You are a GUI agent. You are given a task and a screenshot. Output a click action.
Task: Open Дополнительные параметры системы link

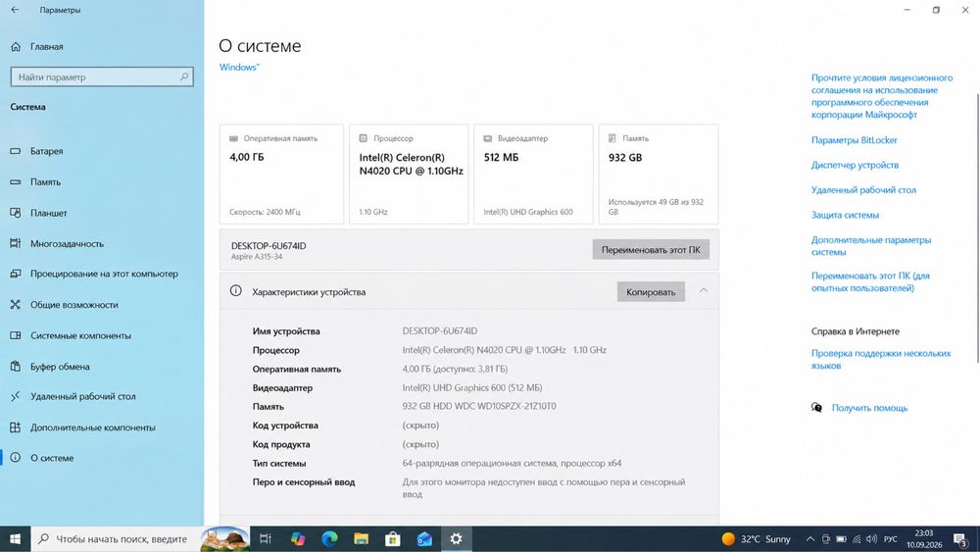[x=871, y=246]
